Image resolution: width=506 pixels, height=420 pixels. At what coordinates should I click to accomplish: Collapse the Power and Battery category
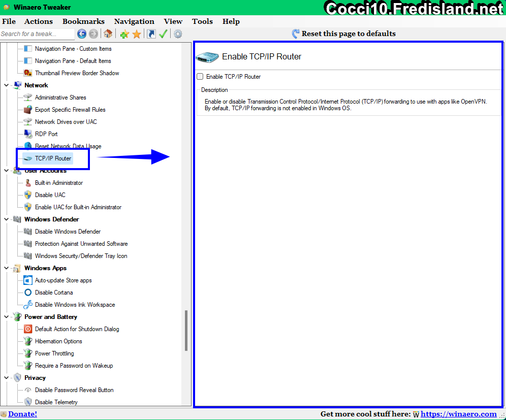coord(6,317)
